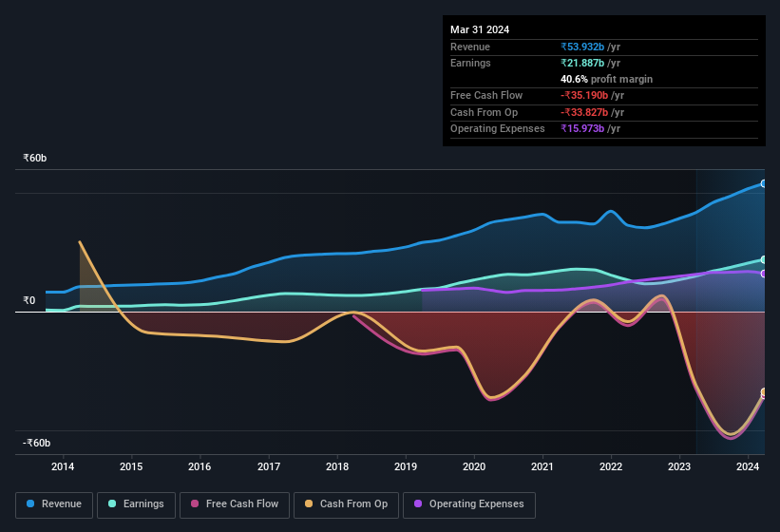Click the 2014 x-axis label
Screen dimensions: 780x532
[63, 466]
